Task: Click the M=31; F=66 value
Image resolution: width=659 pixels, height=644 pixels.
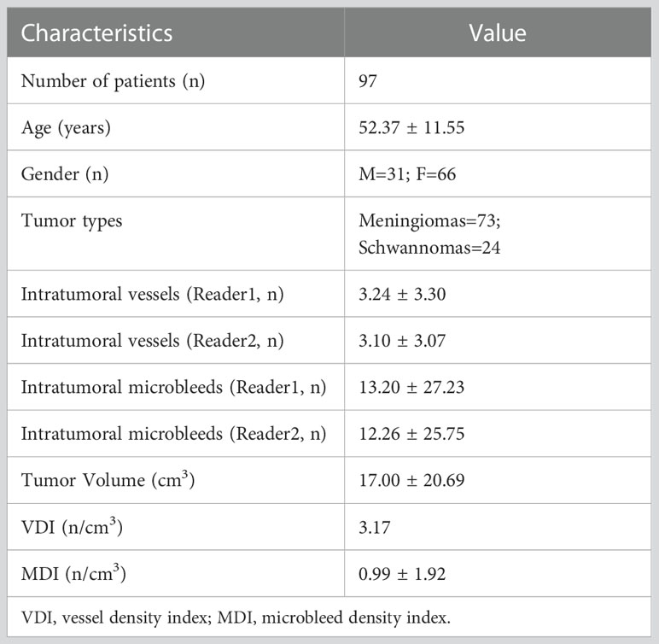Action: pyautogui.click(x=407, y=174)
